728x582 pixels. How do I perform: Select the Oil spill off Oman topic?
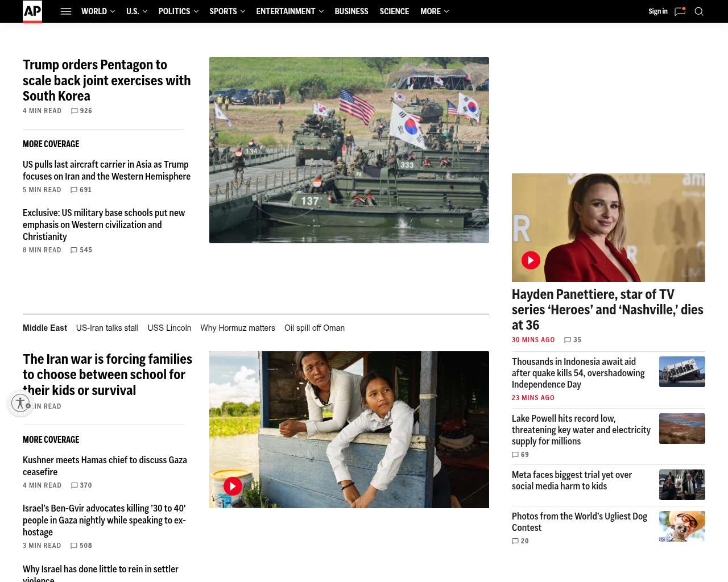pos(315,328)
